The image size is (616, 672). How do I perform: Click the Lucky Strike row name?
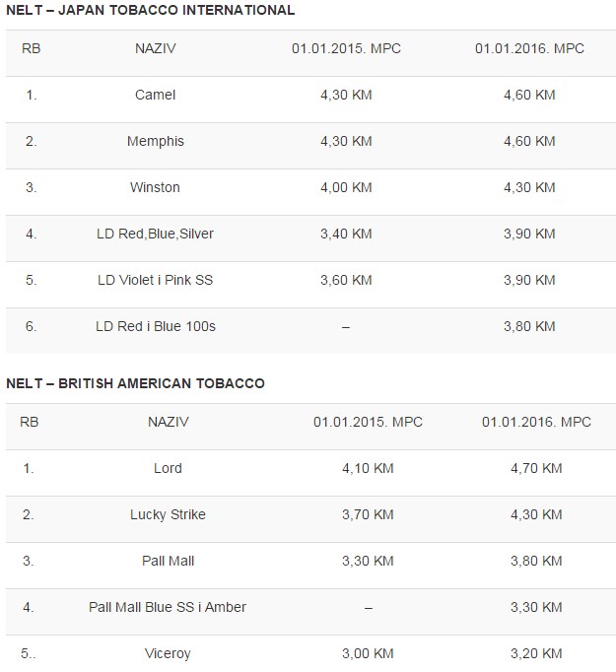[168, 514]
